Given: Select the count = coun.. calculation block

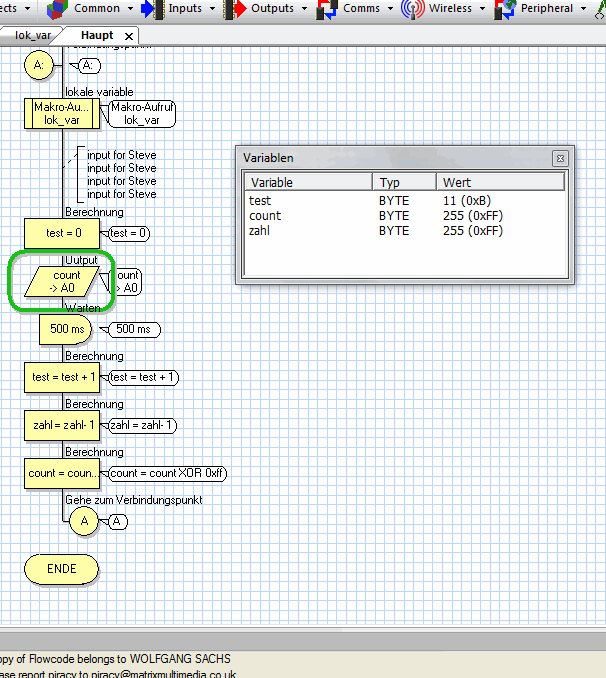Looking at the screenshot, I should click(x=62, y=473).
